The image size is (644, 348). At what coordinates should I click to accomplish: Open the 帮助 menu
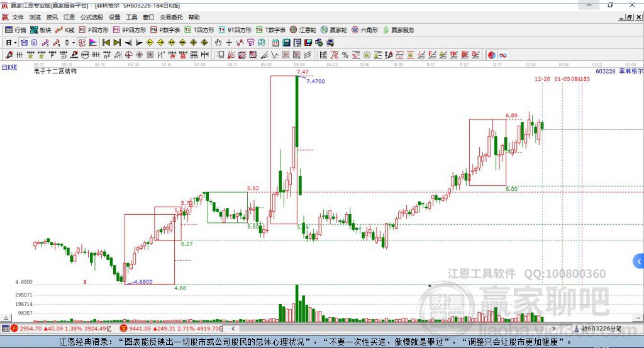(194, 17)
